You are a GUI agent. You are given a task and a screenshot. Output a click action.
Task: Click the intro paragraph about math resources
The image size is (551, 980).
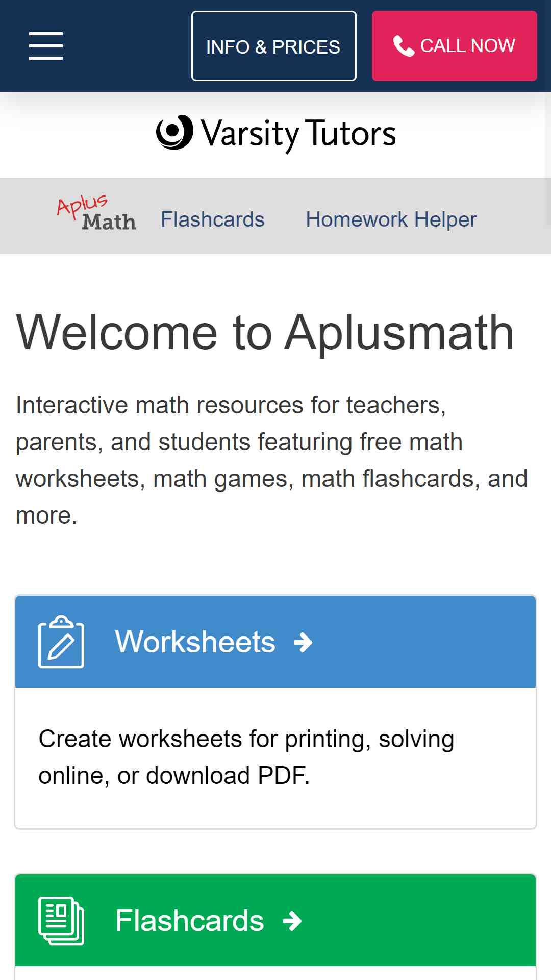point(271,460)
